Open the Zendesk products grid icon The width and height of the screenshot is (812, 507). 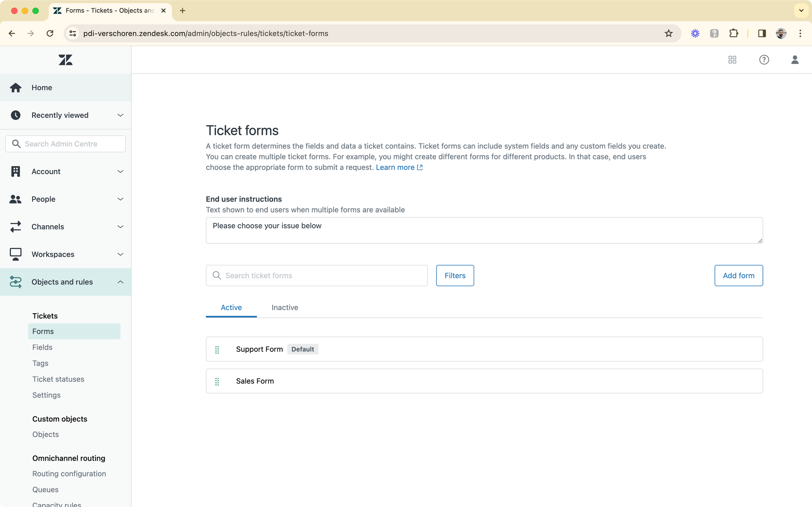pyautogui.click(x=732, y=60)
